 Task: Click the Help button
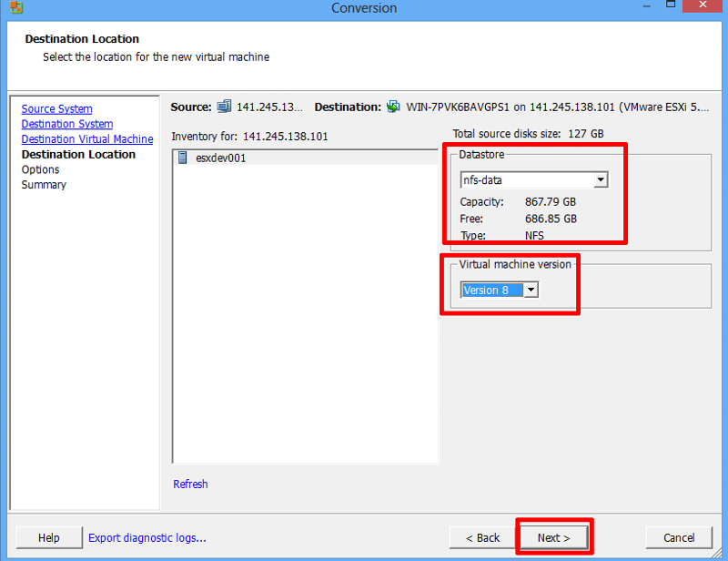tap(49, 537)
